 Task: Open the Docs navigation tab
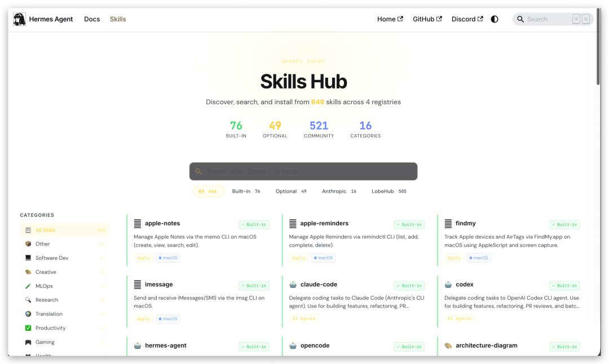[92, 19]
